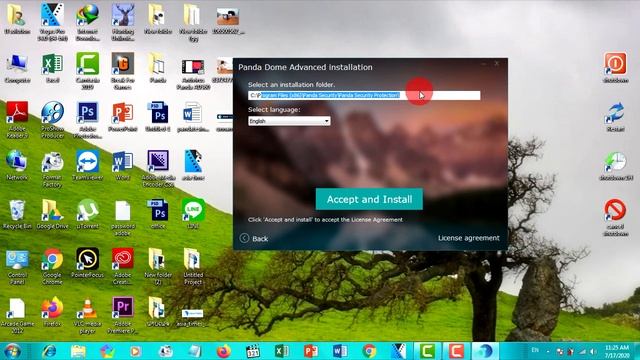
Task: Select the Arcade Game 2012 icon
Action: click(17, 315)
